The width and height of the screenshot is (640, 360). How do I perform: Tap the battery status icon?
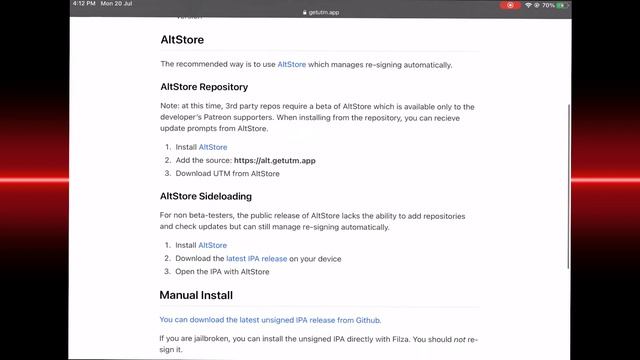563,5
